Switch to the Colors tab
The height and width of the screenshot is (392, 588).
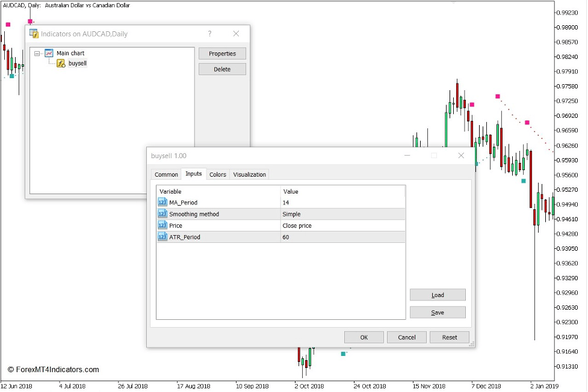coord(217,174)
